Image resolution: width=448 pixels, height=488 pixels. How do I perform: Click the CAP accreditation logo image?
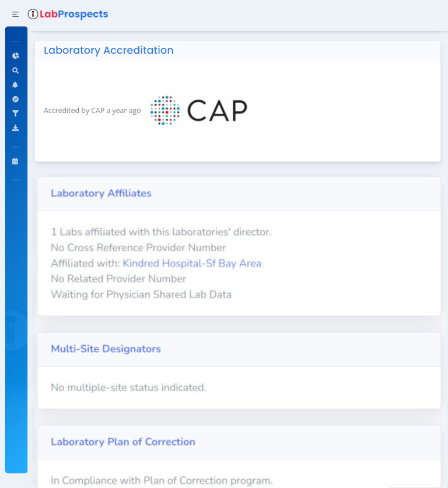pyautogui.click(x=199, y=111)
